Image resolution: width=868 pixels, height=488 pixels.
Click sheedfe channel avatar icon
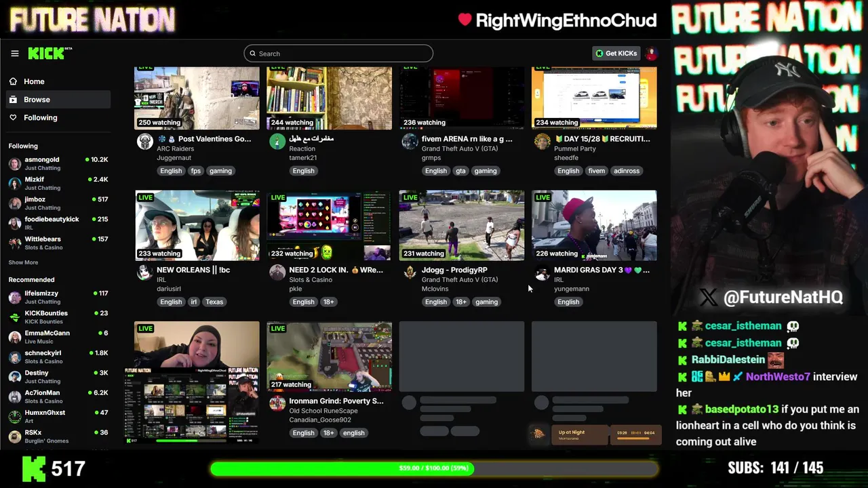(542, 141)
